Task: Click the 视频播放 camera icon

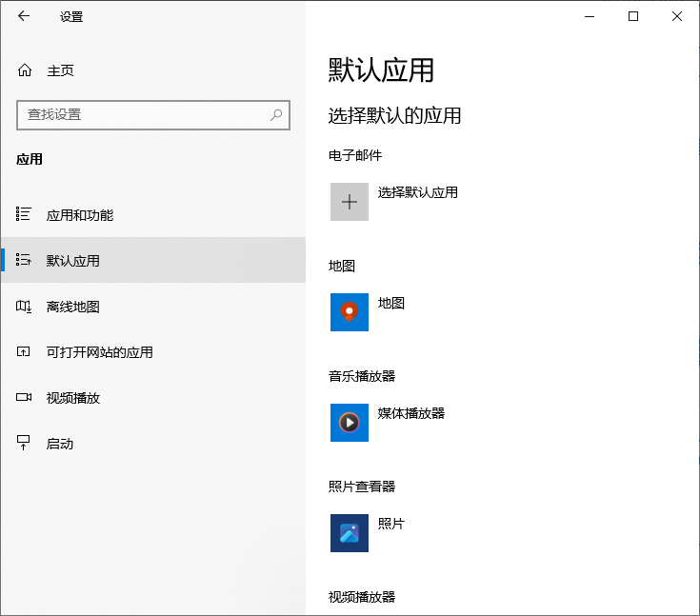Action: click(24, 397)
